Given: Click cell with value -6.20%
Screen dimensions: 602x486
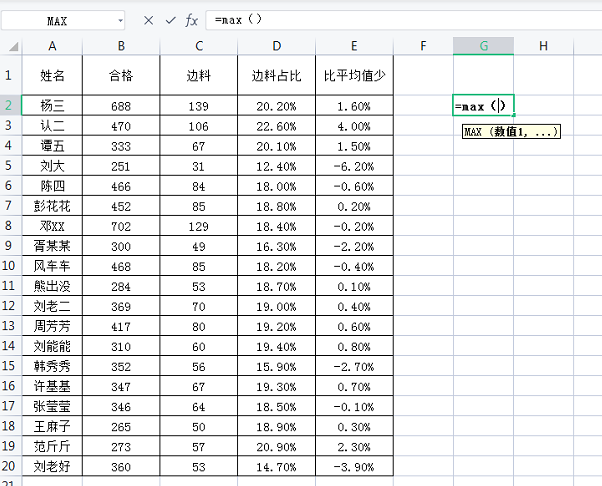Looking at the screenshot, I should pos(354,166).
